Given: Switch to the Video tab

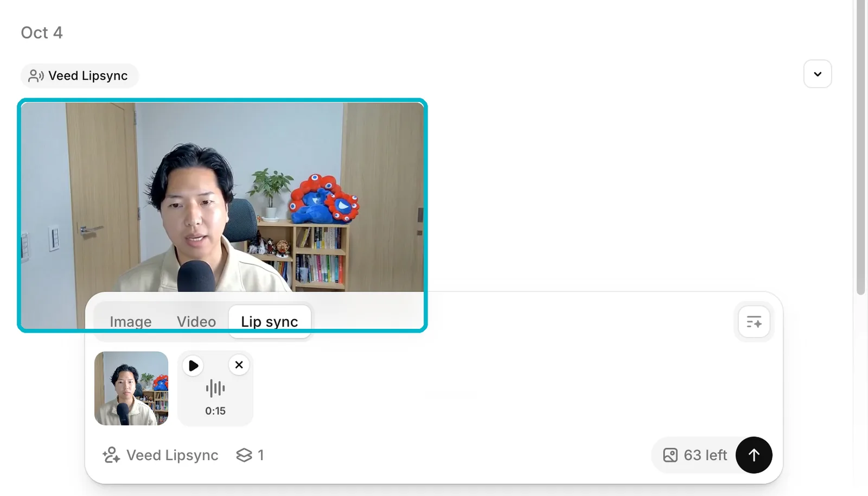Looking at the screenshot, I should (196, 322).
